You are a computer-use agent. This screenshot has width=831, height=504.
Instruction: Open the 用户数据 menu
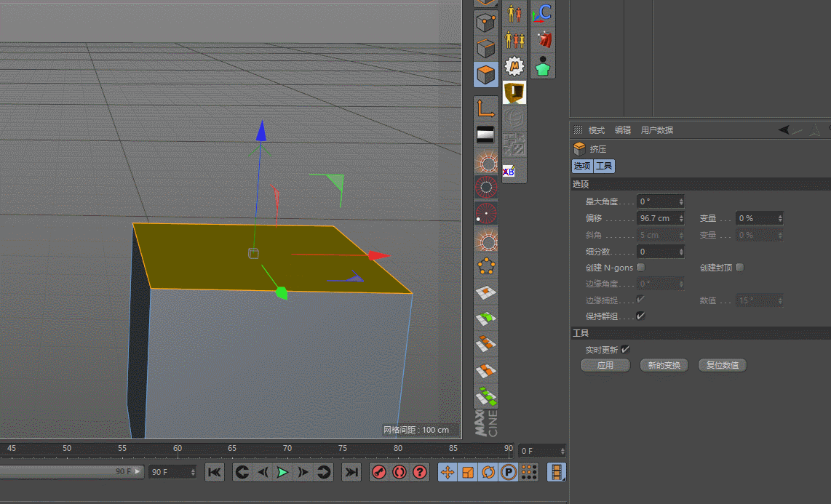point(656,130)
